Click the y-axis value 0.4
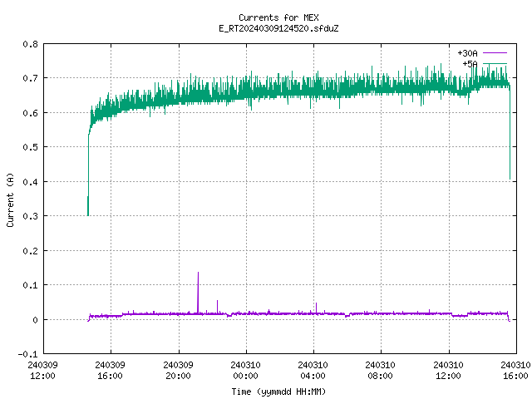 tap(30, 181)
